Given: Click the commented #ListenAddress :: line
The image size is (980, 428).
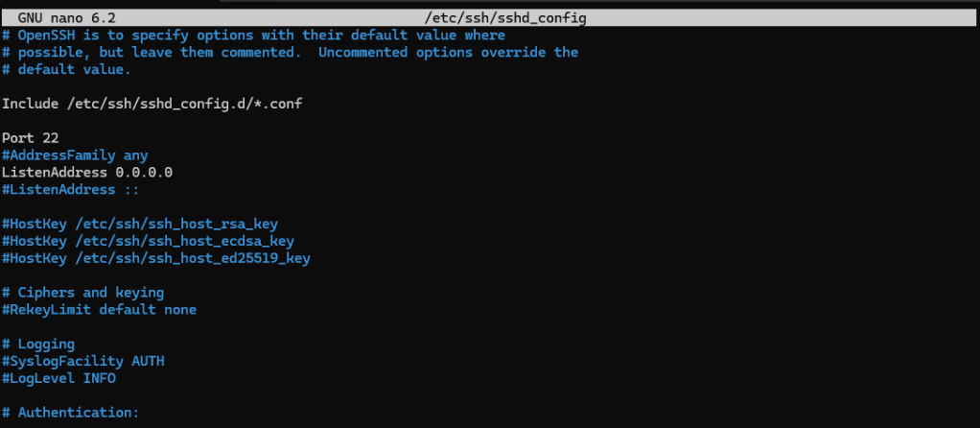Looking at the screenshot, I should coord(68,189).
